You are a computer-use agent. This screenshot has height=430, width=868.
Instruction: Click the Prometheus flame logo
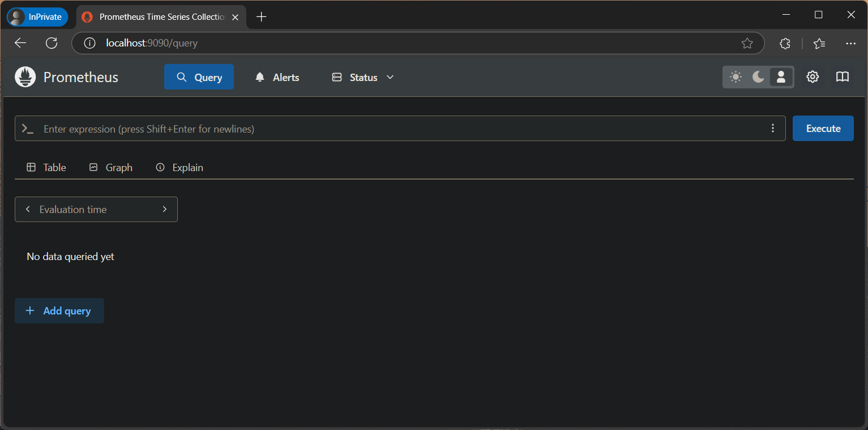pyautogui.click(x=25, y=77)
